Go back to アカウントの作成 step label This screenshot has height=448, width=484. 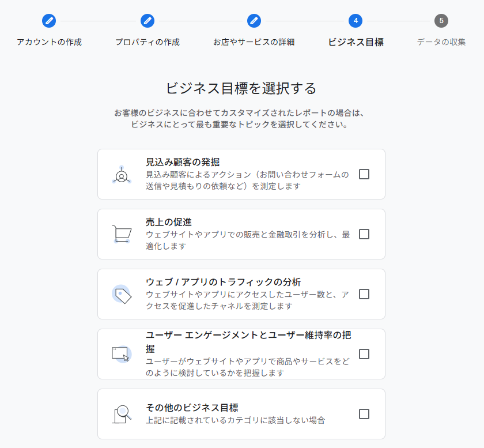[x=49, y=42]
